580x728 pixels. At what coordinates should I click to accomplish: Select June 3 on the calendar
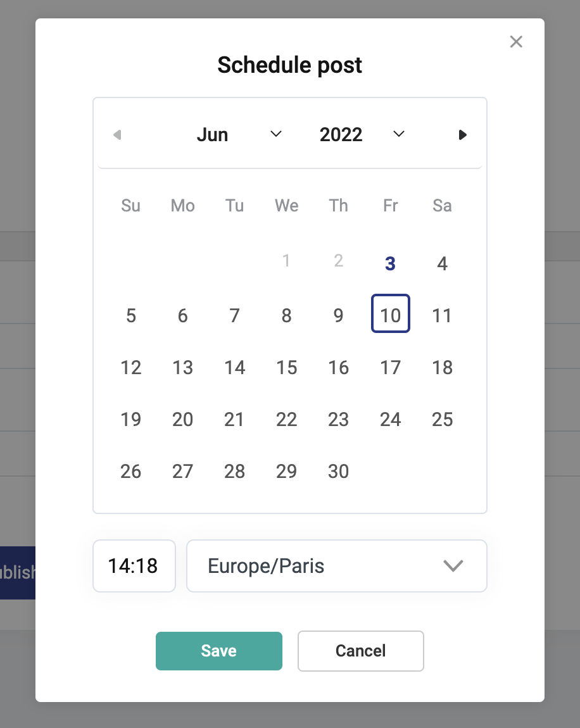pos(390,264)
